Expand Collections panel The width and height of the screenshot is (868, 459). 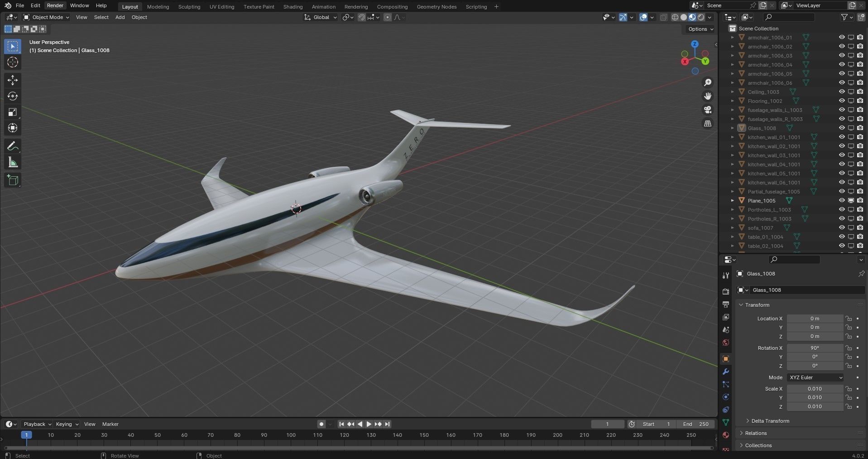click(x=758, y=445)
